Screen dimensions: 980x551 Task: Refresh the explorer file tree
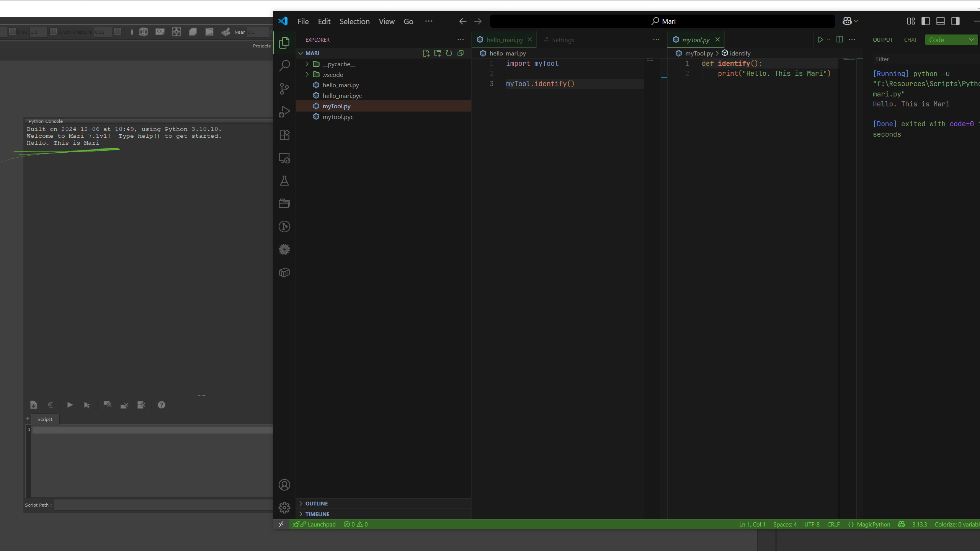pyautogui.click(x=449, y=53)
